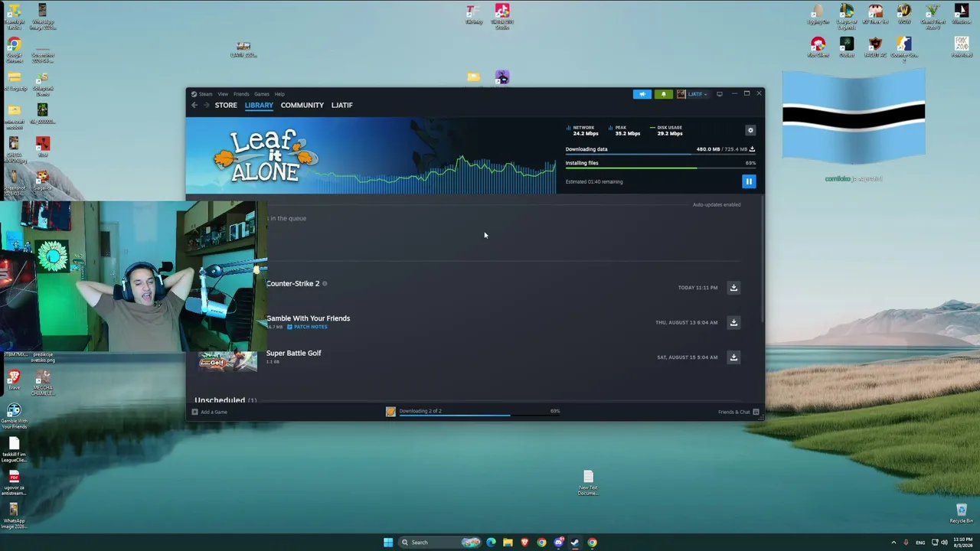
Task: Download the Gamble With Your Friends update
Action: pos(733,322)
